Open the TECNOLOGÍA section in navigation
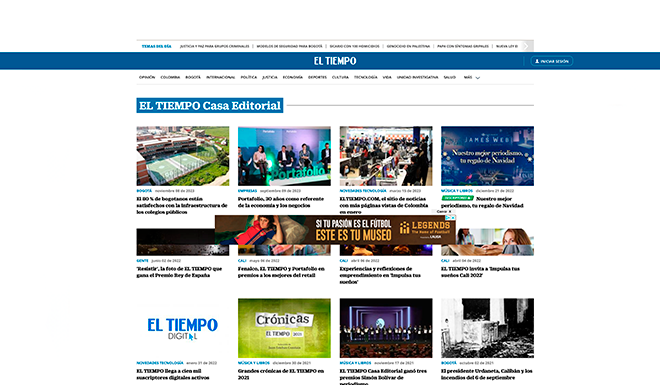This screenshot has height=385, width=660. coord(365,77)
